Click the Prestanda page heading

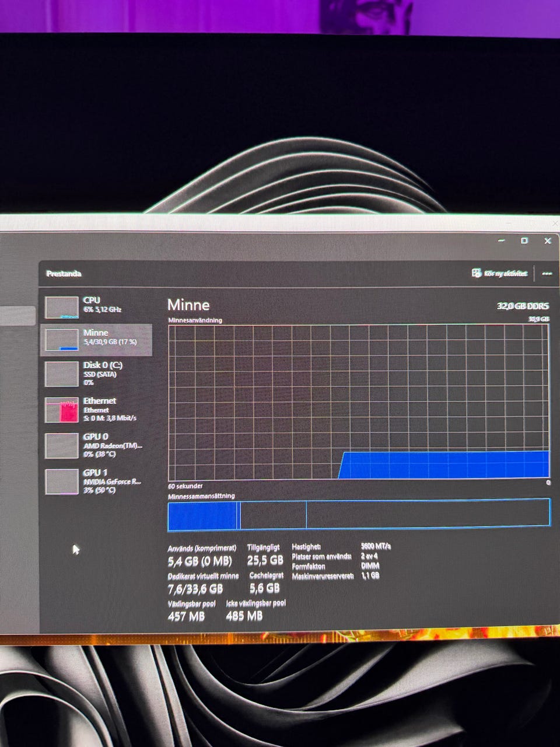(x=64, y=274)
